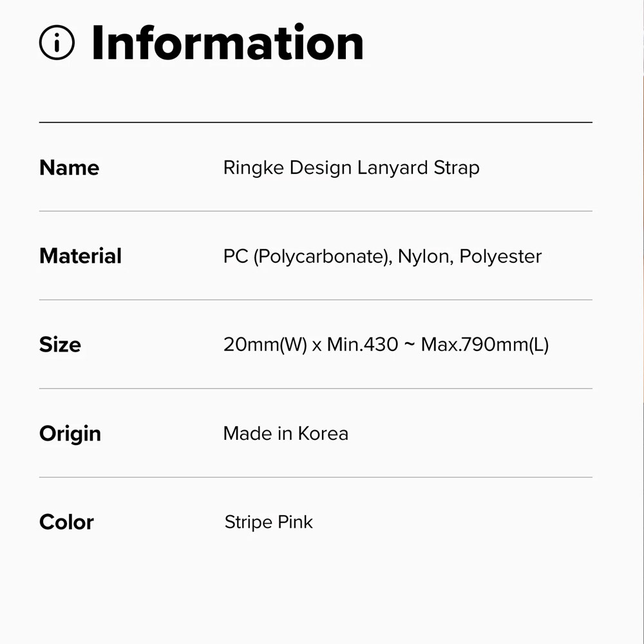644x644 pixels.
Task: Select the Color row label
Action: point(66,522)
